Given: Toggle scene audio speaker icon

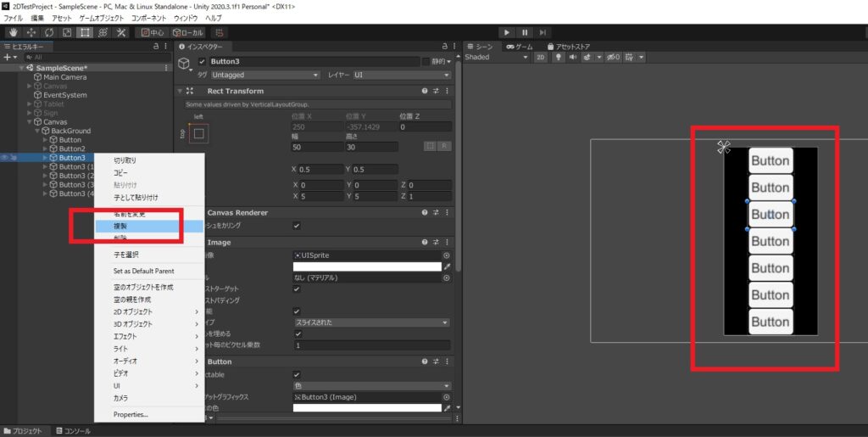Looking at the screenshot, I should [572, 57].
